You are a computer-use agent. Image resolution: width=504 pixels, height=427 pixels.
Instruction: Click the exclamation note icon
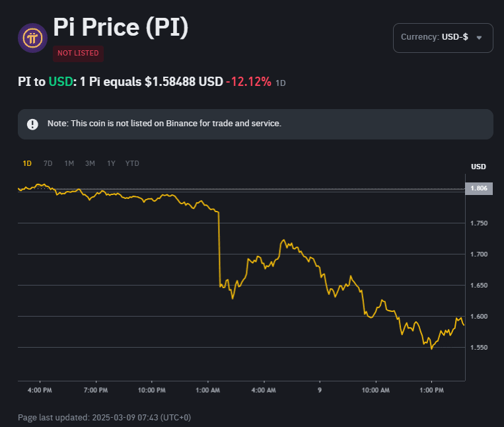pos(32,124)
